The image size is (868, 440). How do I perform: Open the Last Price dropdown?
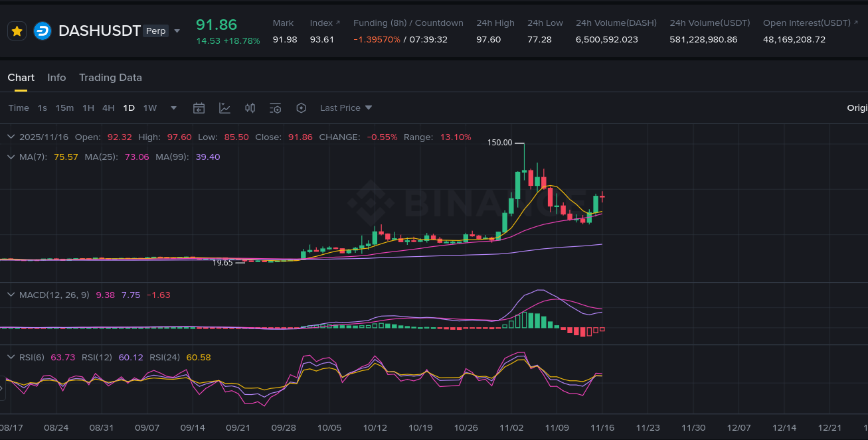tap(346, 108)
